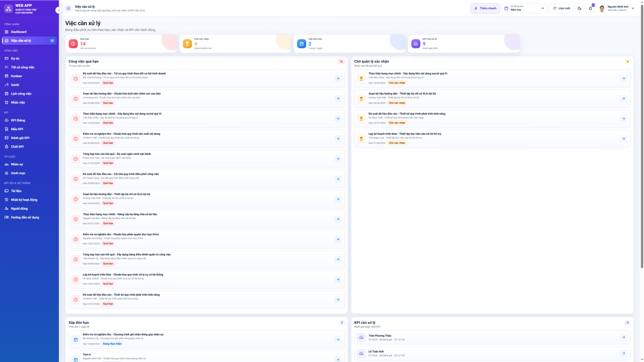Click the Chờ xác nhận summary card
This screenshot has width=644, height=362.
point(235,43)
